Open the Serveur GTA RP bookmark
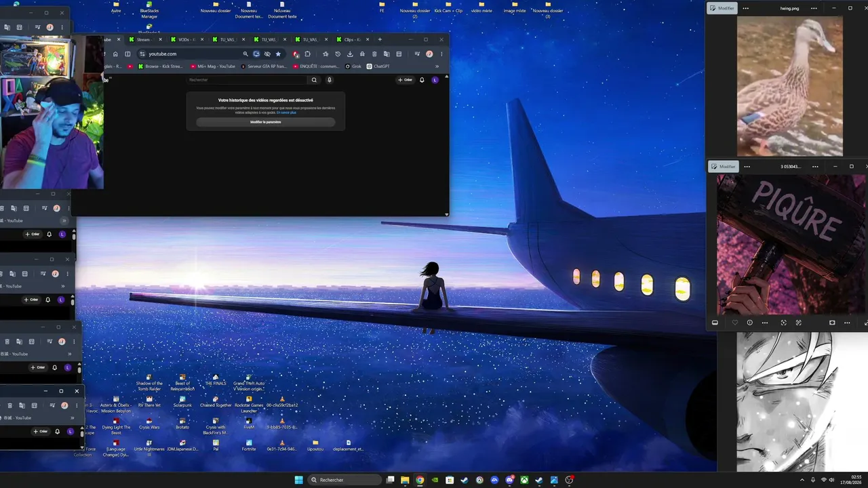 pyautogui.click(x=264, y=66)
